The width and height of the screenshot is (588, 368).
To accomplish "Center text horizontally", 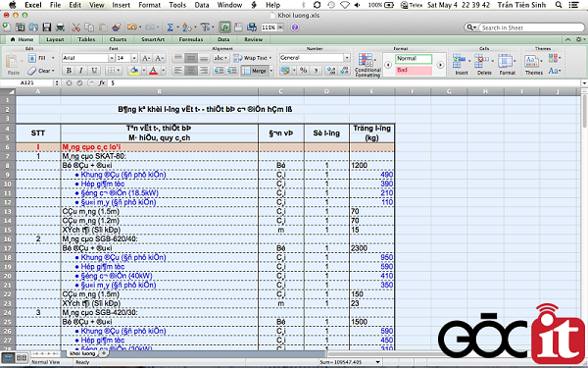I will tap(191, 71).
